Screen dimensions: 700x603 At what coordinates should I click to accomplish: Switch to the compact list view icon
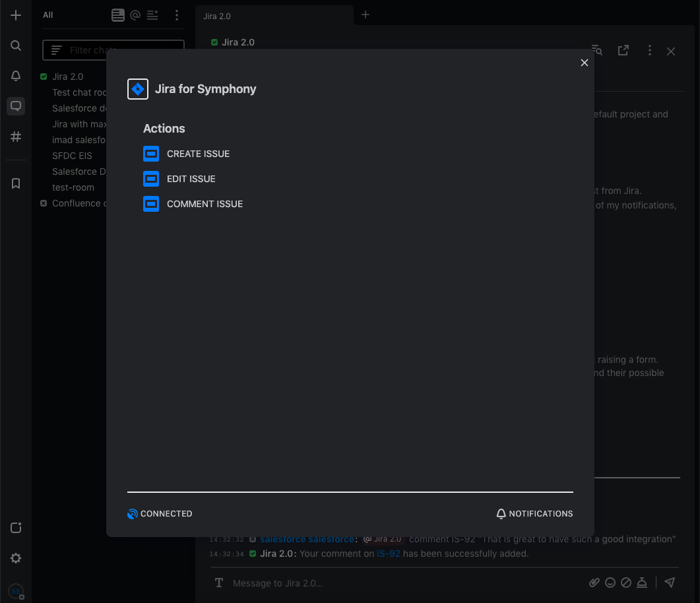[118, 15]
